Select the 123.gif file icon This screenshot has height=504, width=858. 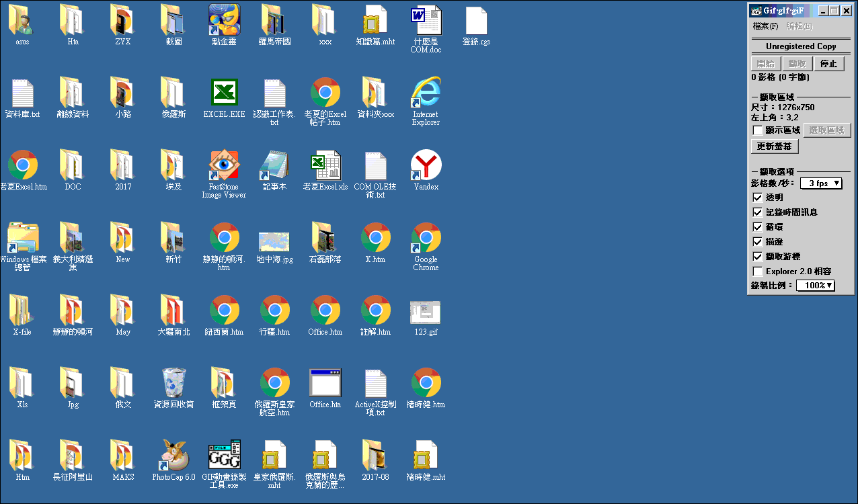click(x=426, y=312)
